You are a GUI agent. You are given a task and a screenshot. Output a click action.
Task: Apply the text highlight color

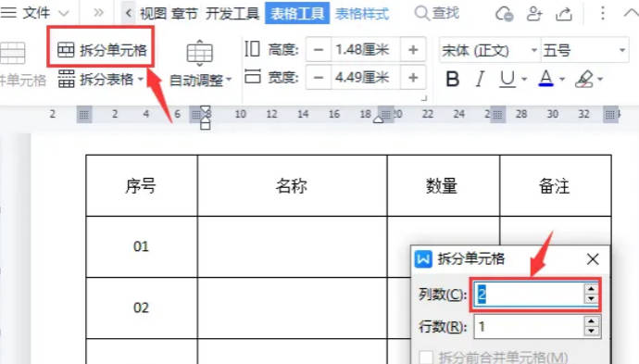coord(584,79)
